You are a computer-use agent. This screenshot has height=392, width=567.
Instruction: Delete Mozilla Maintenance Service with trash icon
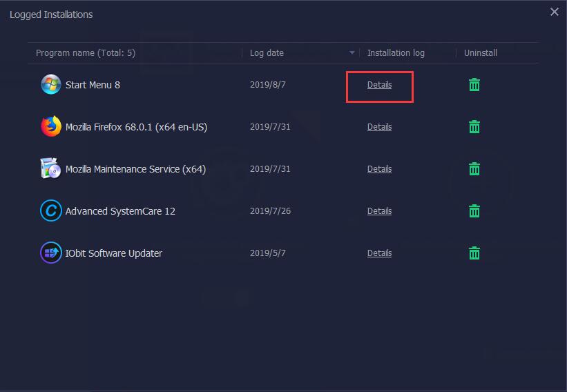point(474,169)
